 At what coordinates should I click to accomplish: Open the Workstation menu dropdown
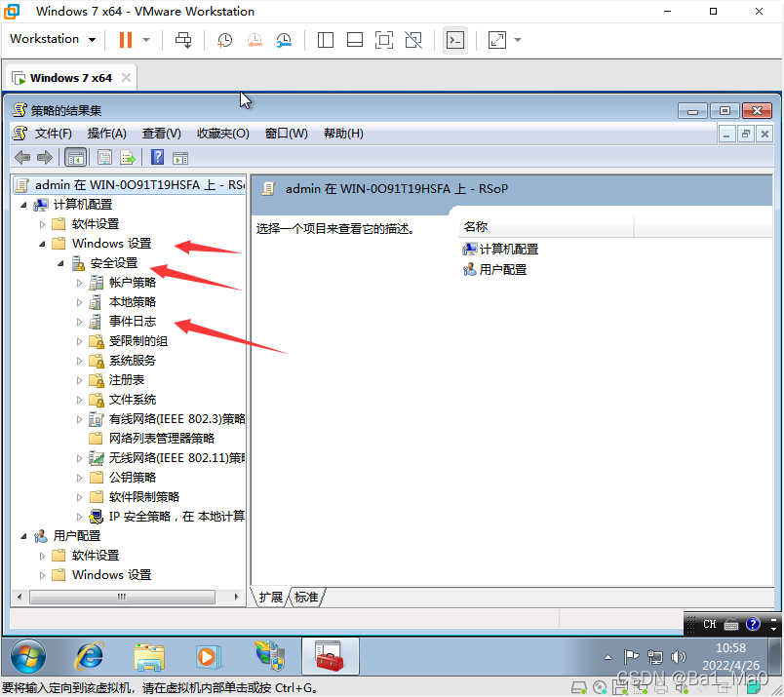53,39
